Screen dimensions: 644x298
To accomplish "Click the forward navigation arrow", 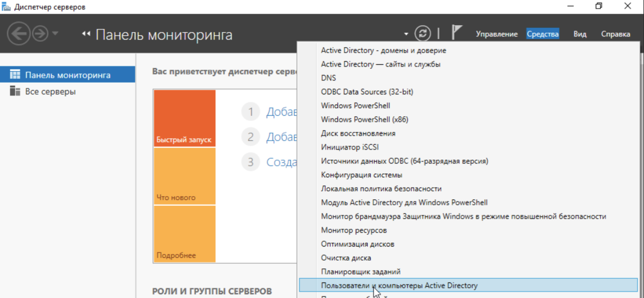I will (40, 35).
